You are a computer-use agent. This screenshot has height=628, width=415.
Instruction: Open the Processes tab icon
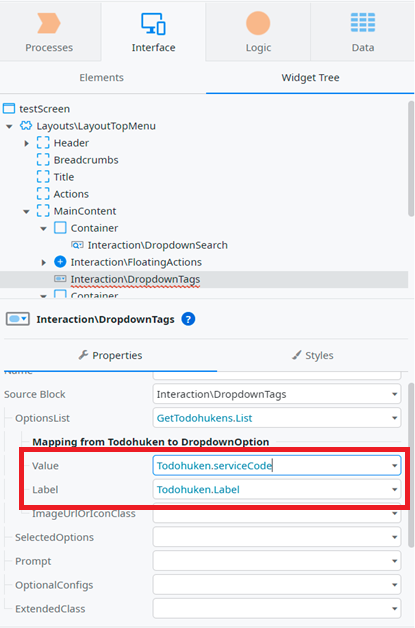(48, 23)
